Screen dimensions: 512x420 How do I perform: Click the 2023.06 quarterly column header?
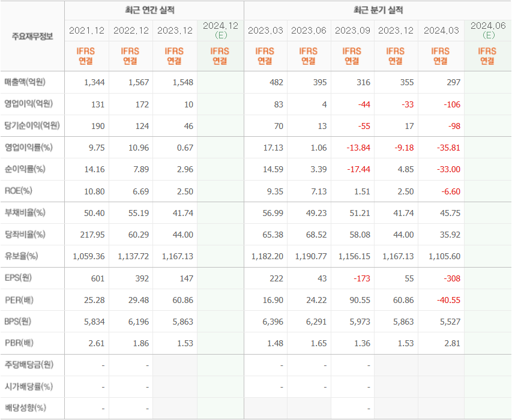(309, 31)
